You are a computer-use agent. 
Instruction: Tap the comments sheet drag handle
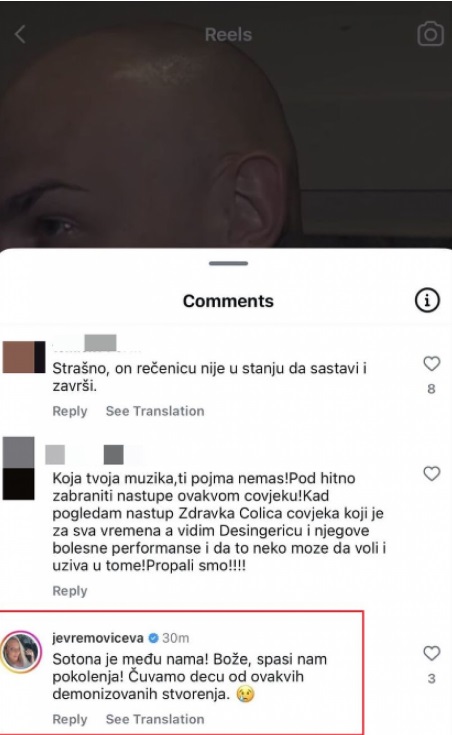pos(228,263)
